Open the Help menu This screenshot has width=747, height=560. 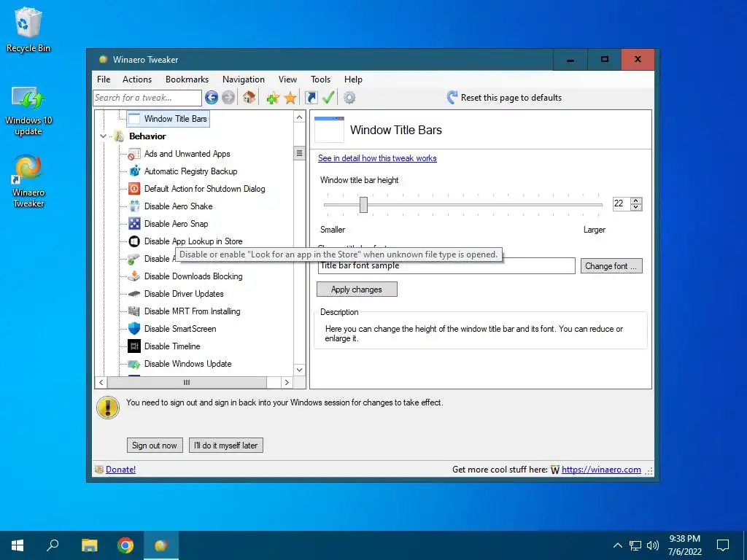354,79
